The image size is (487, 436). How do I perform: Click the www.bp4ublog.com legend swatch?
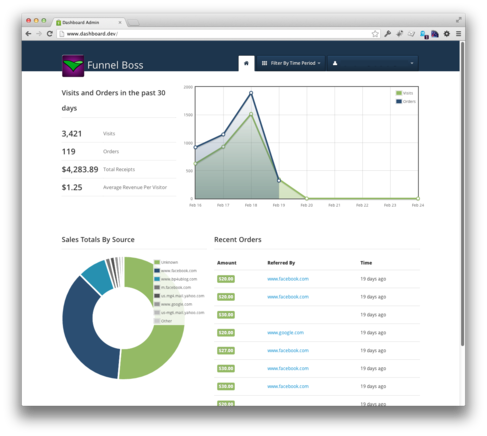(x=157, y=279)
